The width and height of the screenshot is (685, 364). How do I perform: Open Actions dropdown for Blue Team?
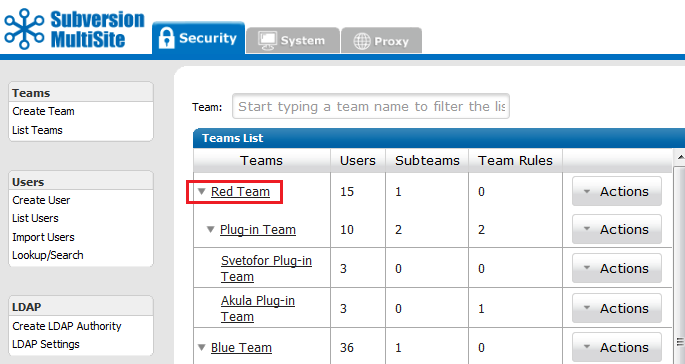coord(617,347)
